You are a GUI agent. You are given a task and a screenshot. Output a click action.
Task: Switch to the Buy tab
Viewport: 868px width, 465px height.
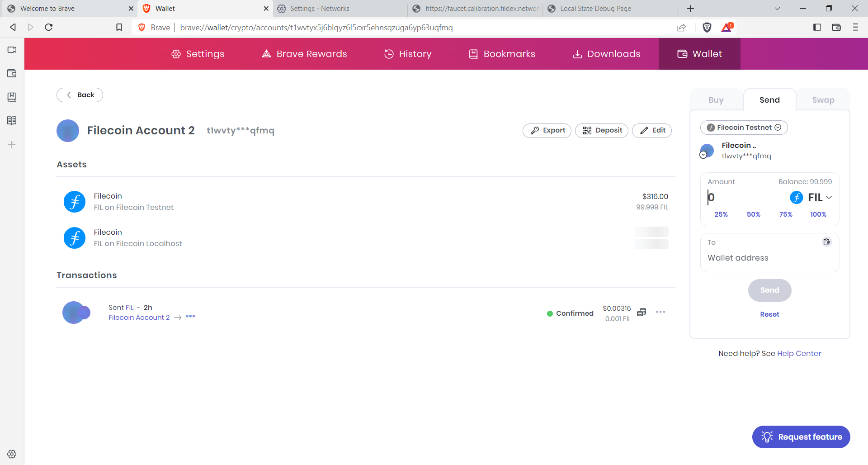coord(716,100)
